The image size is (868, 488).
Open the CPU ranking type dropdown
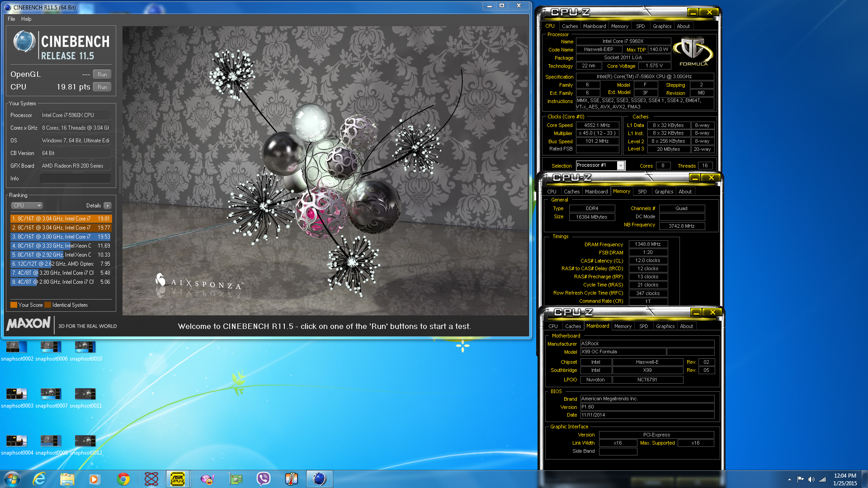[x=27, y=206]
